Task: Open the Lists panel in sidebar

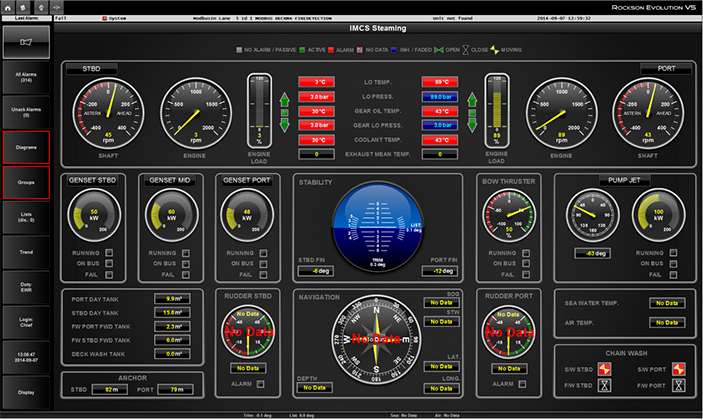Action: coord(25,215)
